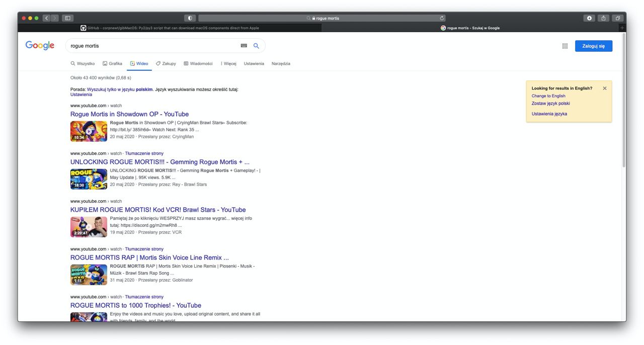
Task: Select the Wideo results tab
Action: [x=139, y=63]
